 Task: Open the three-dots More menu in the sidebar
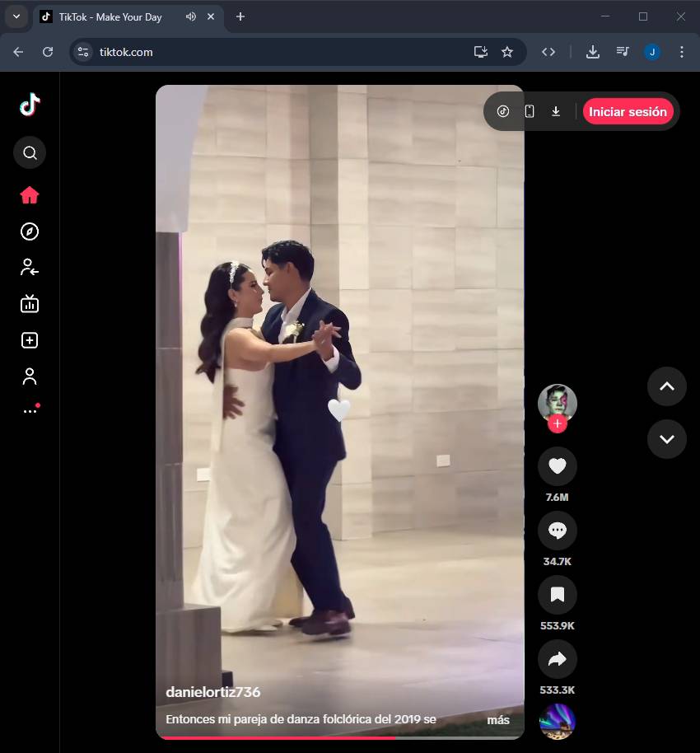[30, 410]
